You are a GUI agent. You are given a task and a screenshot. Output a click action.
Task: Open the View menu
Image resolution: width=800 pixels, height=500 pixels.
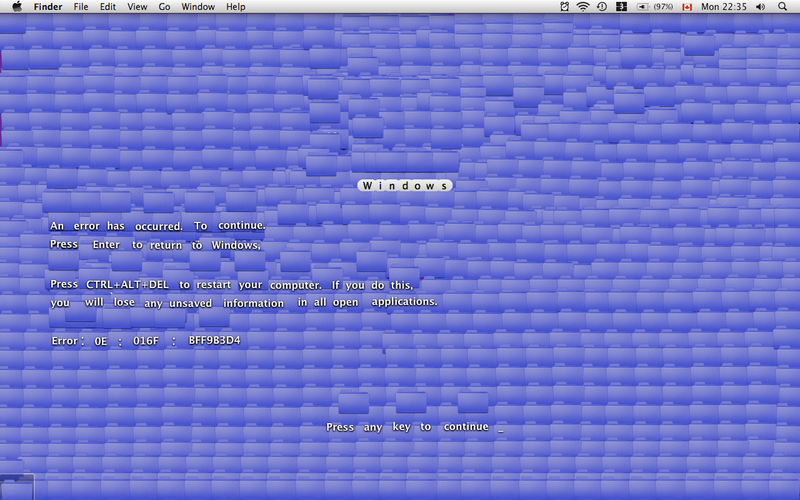tap(137, 7)
